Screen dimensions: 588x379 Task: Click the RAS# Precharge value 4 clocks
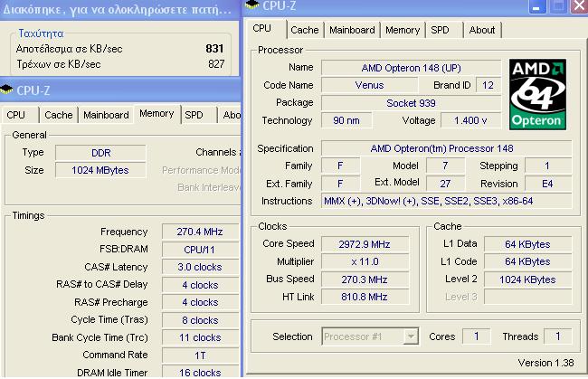point(200,302)
